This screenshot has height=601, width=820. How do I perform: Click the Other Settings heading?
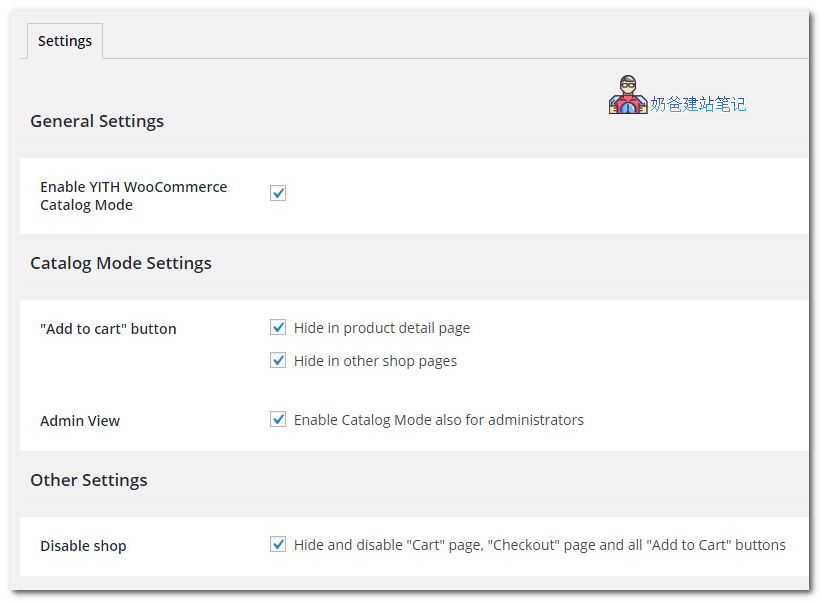pos(89,480)
